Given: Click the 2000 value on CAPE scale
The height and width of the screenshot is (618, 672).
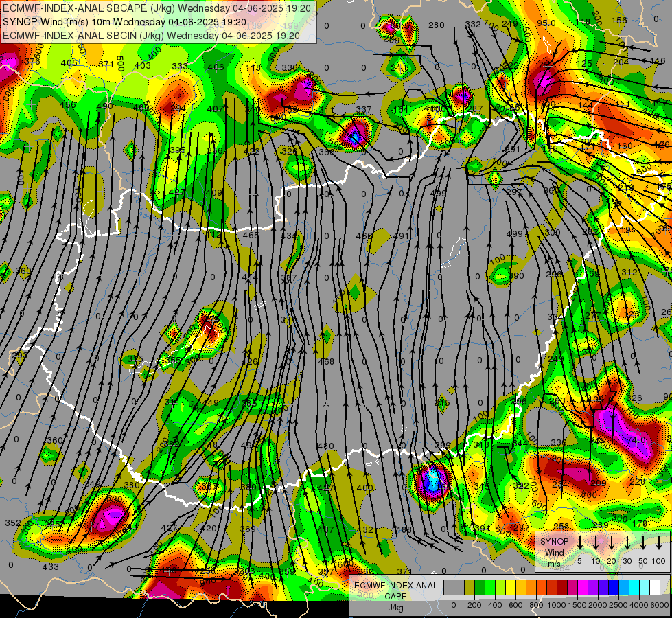Looking at the screenshot, I should 598,605.
